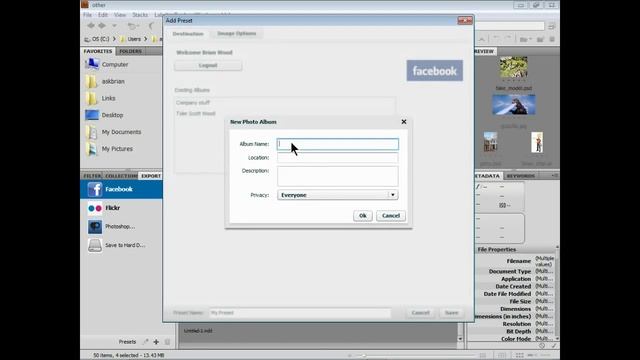
Task: Click the Color Mode row in metadata
Action: coord(515,339)
